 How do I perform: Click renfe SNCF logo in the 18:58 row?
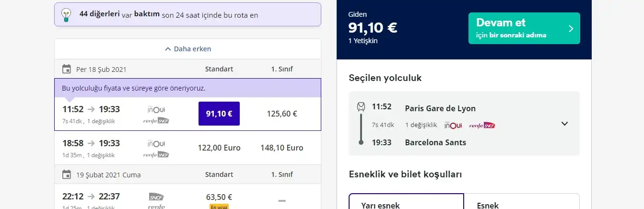[x=156, y=154]
